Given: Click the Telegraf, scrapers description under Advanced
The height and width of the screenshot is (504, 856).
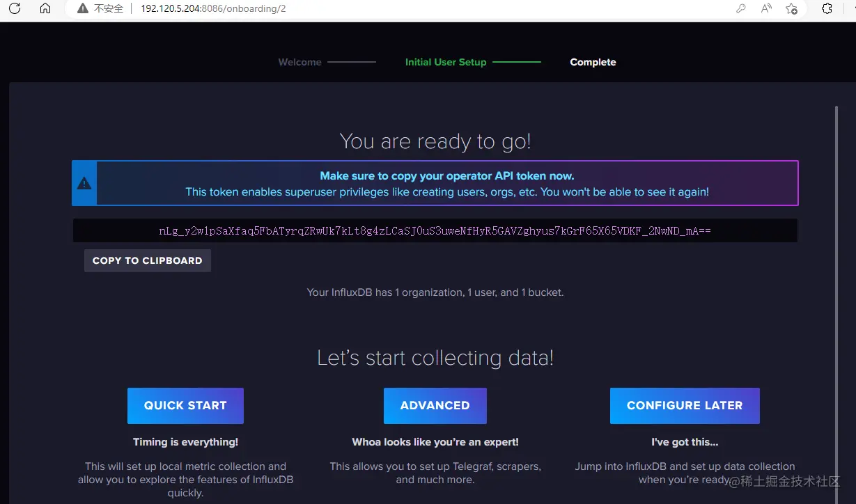Looking at the screenshot, I should click(435, 473).
